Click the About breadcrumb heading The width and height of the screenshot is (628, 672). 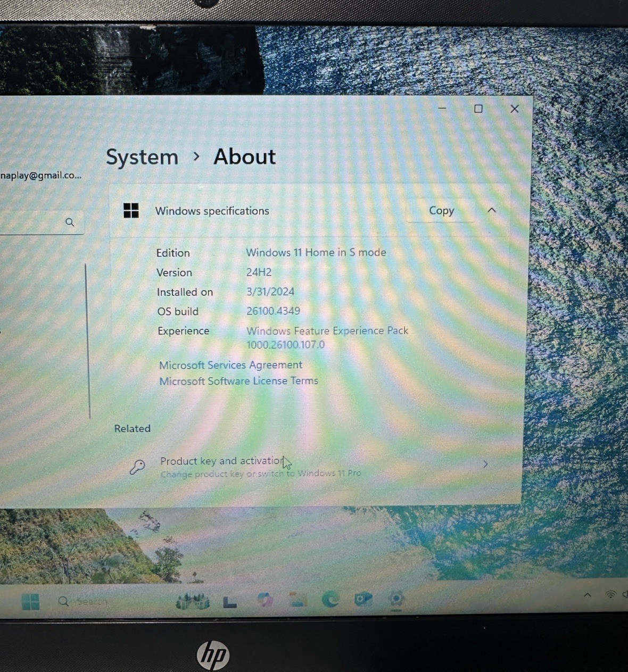[x=245, y=156]
